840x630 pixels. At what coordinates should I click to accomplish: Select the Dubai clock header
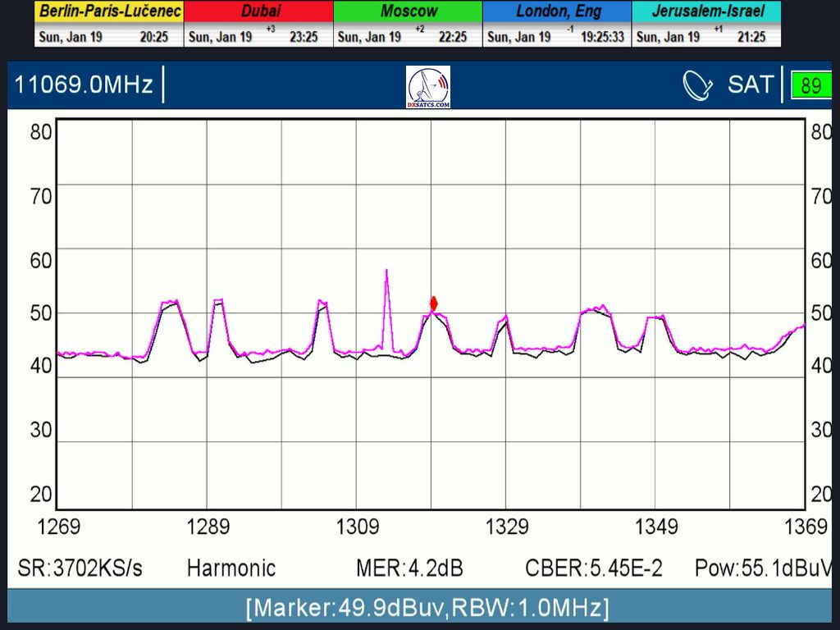(259, 11)
